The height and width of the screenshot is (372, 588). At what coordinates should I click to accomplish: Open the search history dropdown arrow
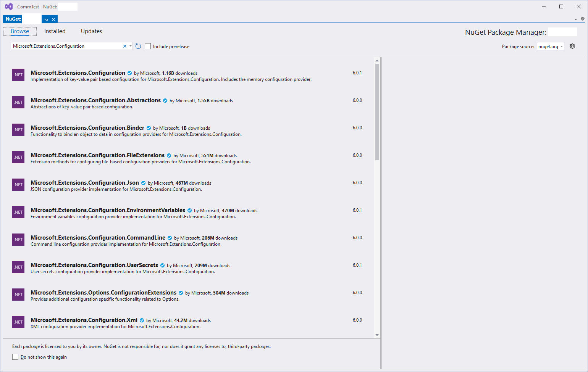[x=131, y=46]
